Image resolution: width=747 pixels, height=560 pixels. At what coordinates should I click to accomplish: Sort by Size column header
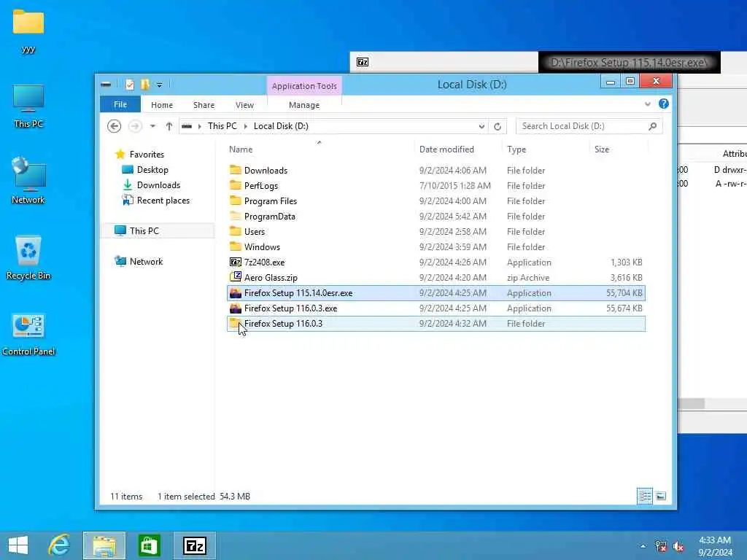(x=619, y=149)
